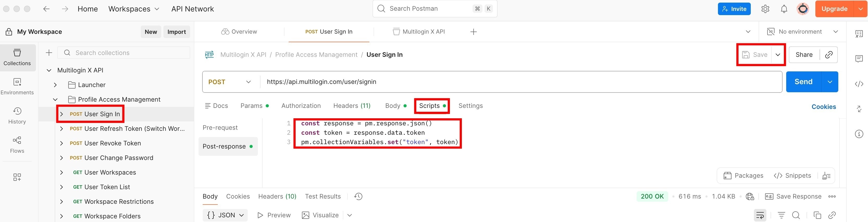Open a new tab with the plus icon
Image resolution: width=868 pixels, height=222 pixels.
[x=473, y=32]
